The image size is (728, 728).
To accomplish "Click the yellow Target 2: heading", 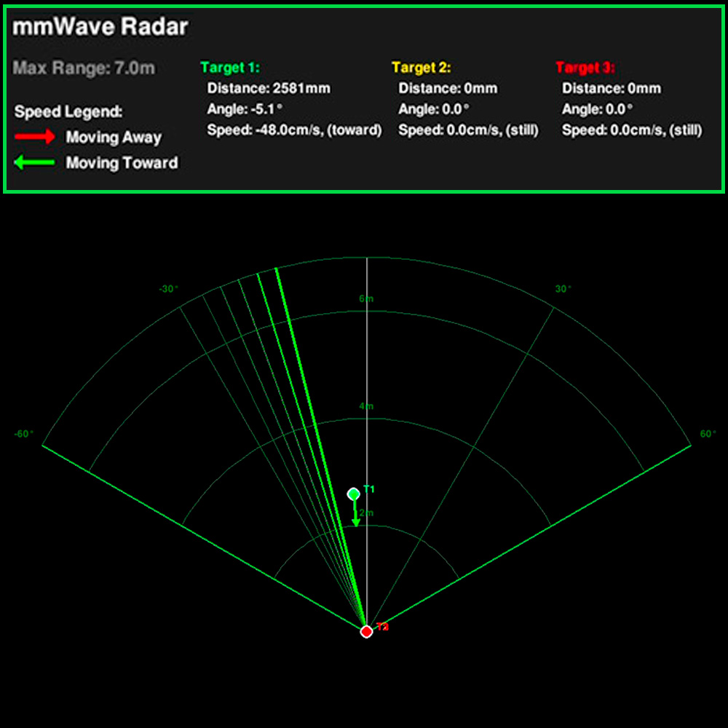I will [x=421, y=68].
